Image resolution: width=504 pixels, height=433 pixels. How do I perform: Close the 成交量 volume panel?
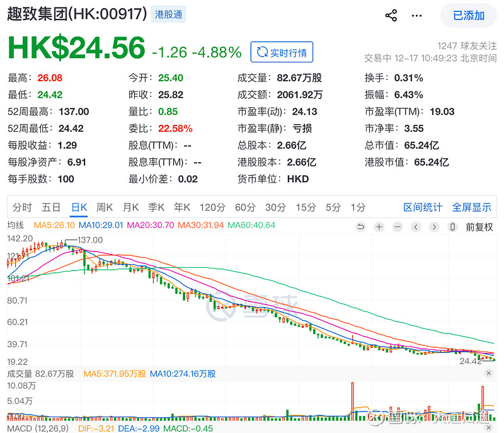tap(489, 373)
